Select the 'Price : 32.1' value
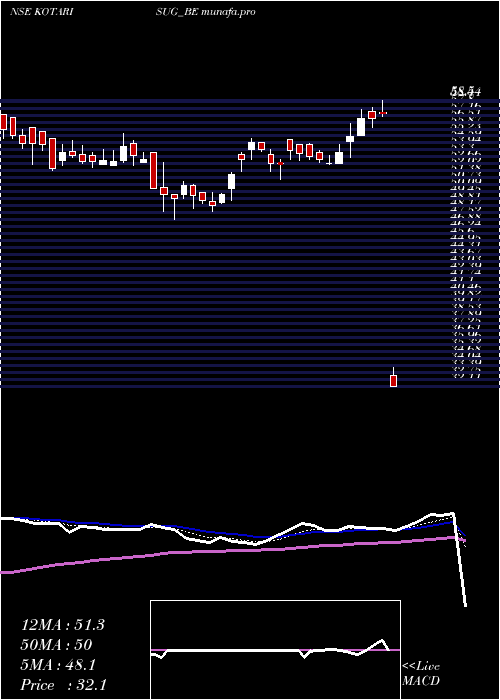The width and height of the screenshot is (500, 700). 63,685
